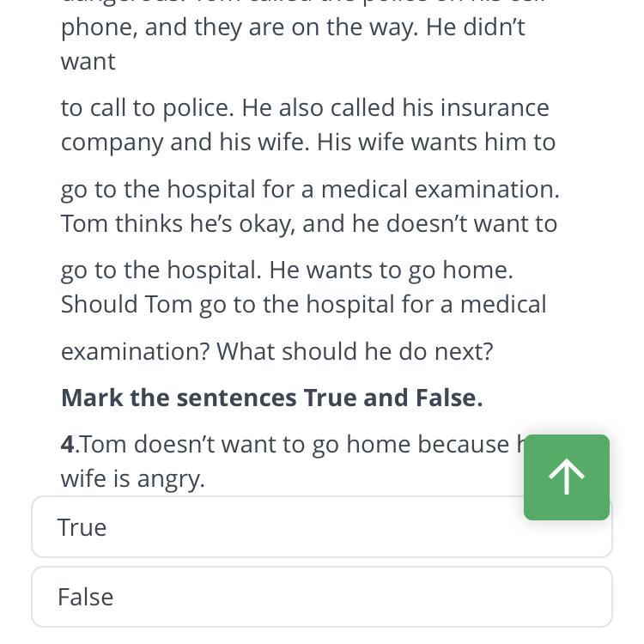Click the 'wife is angry.' text line

132,478
